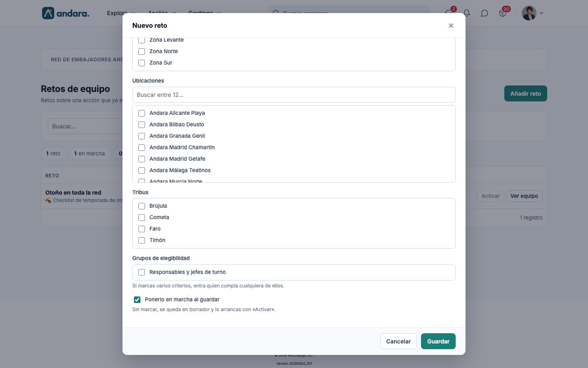Click the '1 reto' filter chip
This screenshot has width=588, height=368.
pyautogui.click(x=53, y=153)
